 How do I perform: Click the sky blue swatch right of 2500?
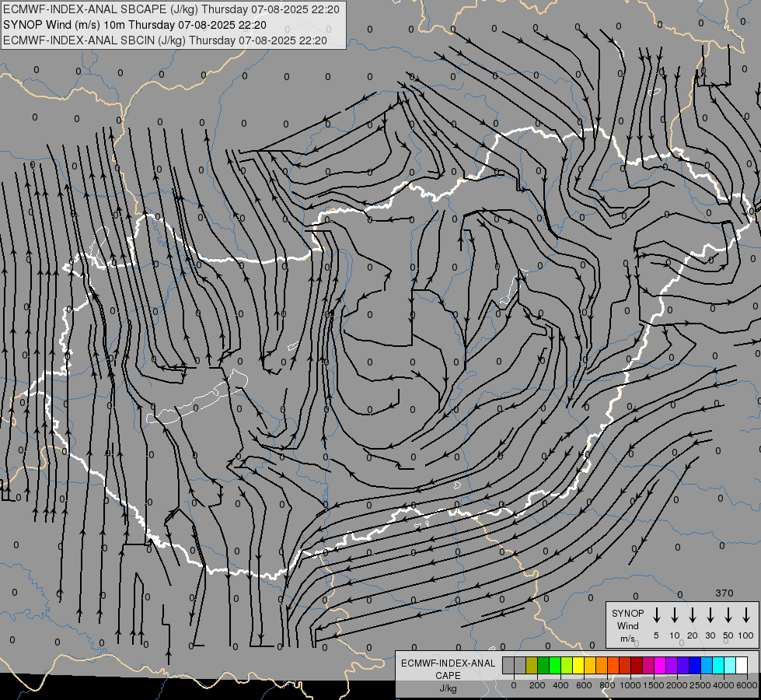coord(706,665)
